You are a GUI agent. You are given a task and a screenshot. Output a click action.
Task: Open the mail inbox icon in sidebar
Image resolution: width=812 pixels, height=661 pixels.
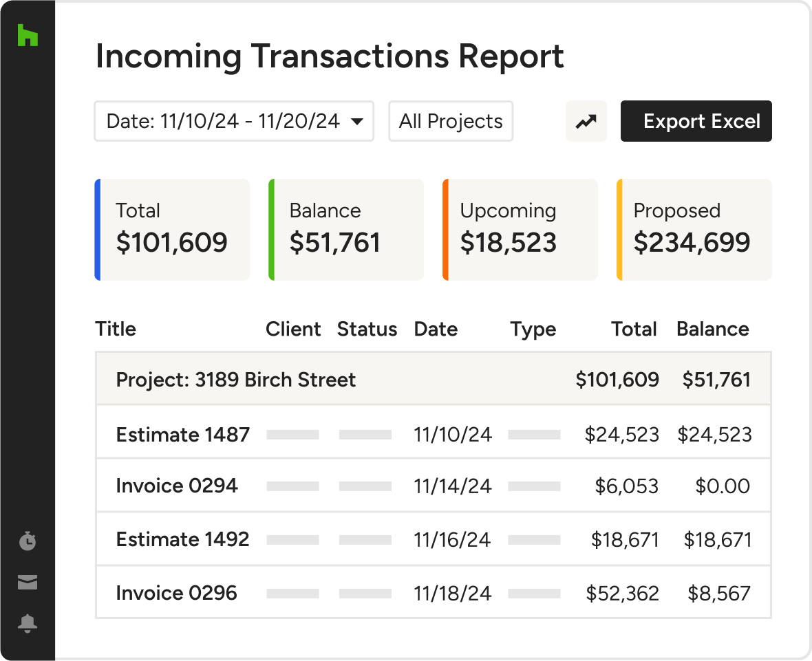click(x=28, y=583)
